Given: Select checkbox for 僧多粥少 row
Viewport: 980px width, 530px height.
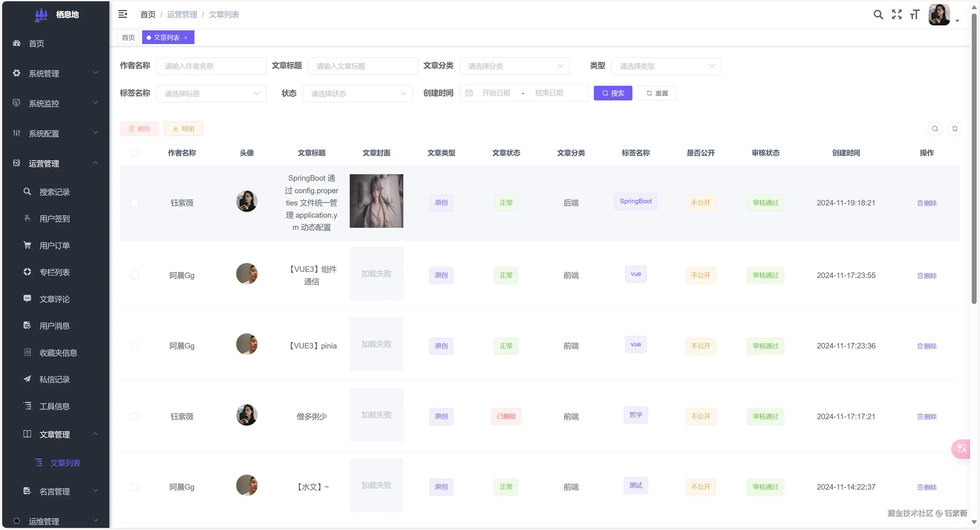Looking at the screenshot, I should coord(135,416).
